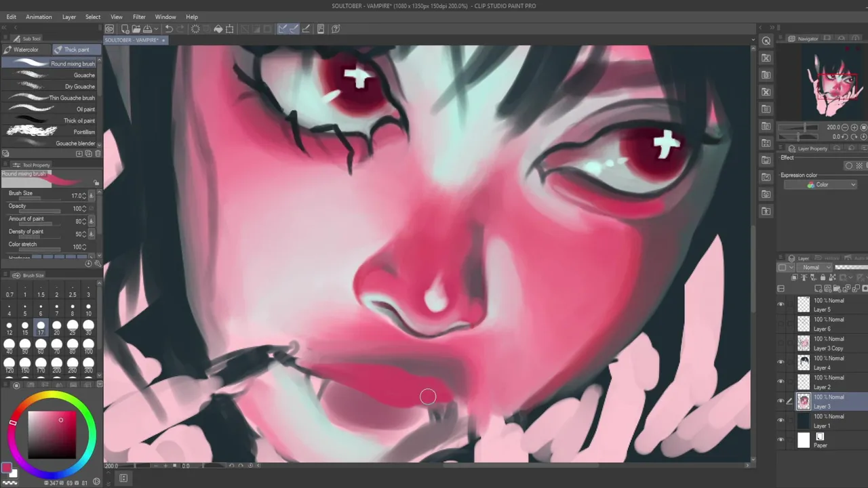This screenshot has width=868, height=488.
Task: Open the smartphone connection toolbar icon
Action: 321,29
